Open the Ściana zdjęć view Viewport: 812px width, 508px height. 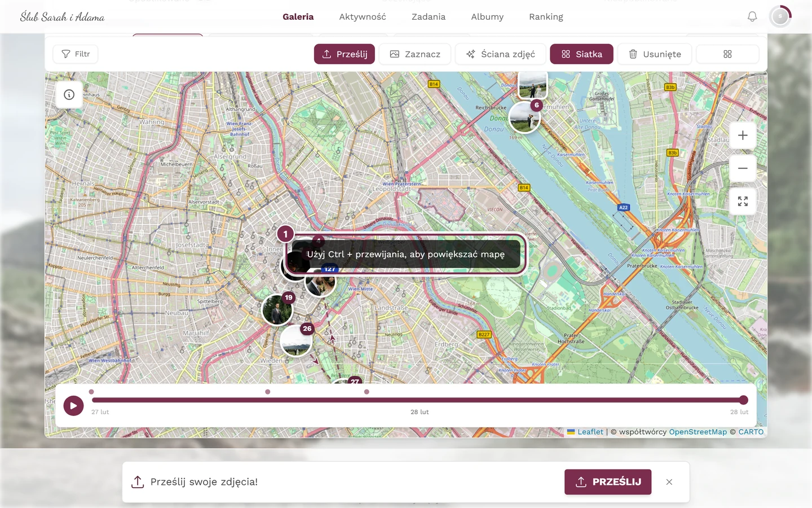pos(500,54)
